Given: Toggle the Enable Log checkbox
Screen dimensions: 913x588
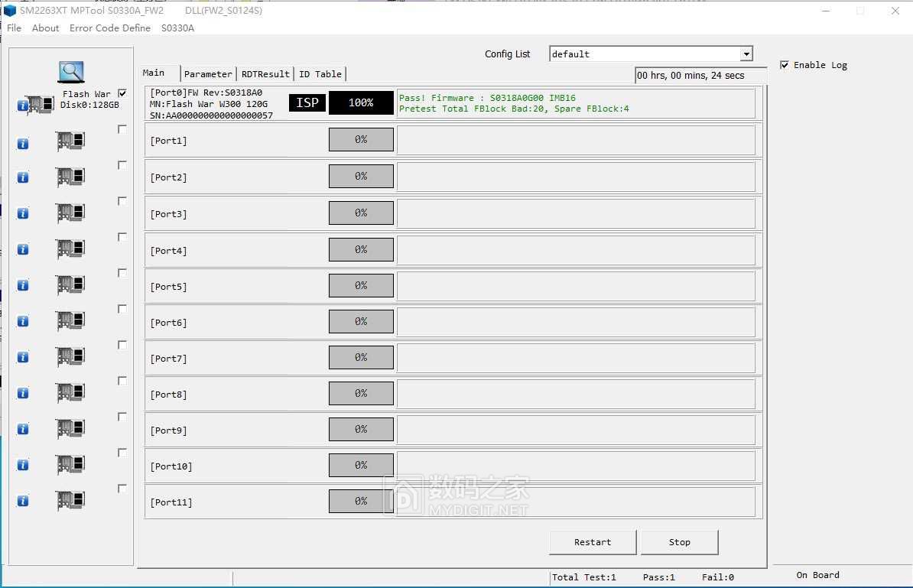Looking at the screenshot, I should (785, 65).
